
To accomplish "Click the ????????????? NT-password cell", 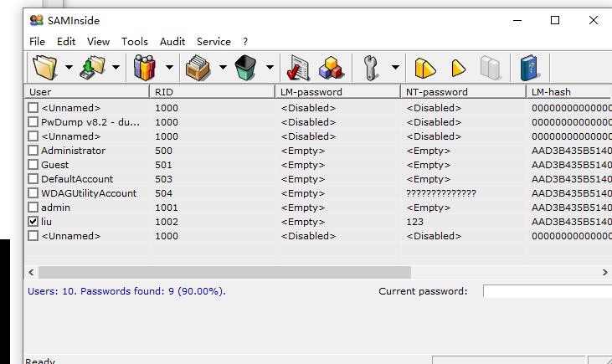I will coord(440,193).
